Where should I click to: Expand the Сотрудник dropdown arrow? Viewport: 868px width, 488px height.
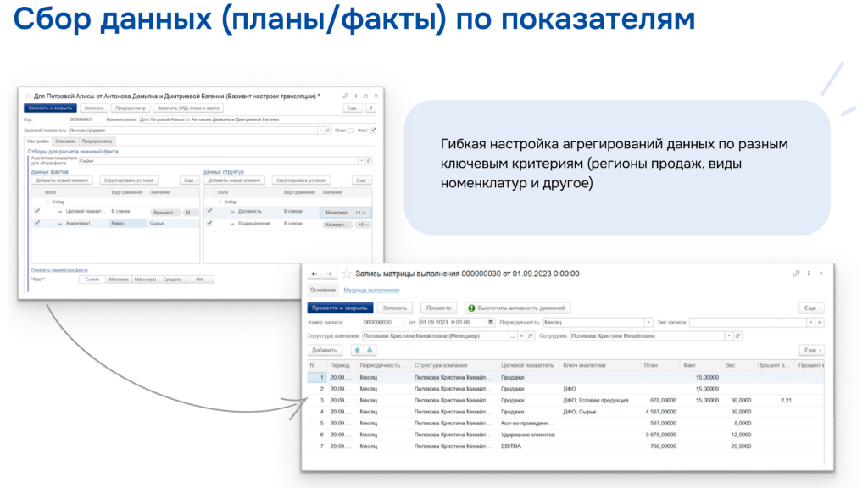click(729, 335)
